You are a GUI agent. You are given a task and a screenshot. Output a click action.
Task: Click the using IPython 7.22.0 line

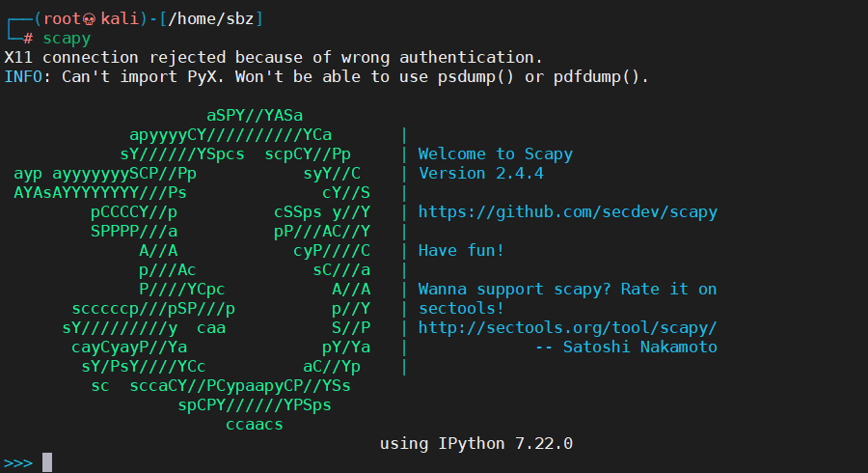pos(476,444)
